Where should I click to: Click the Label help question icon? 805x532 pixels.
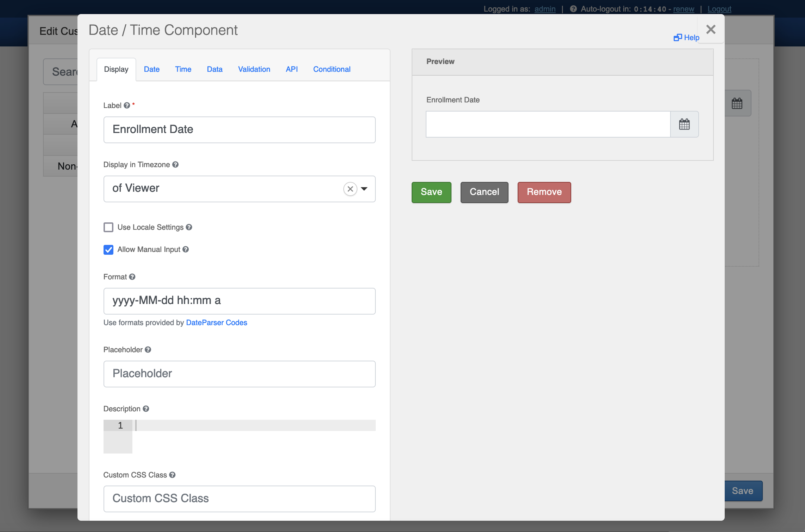127,106
